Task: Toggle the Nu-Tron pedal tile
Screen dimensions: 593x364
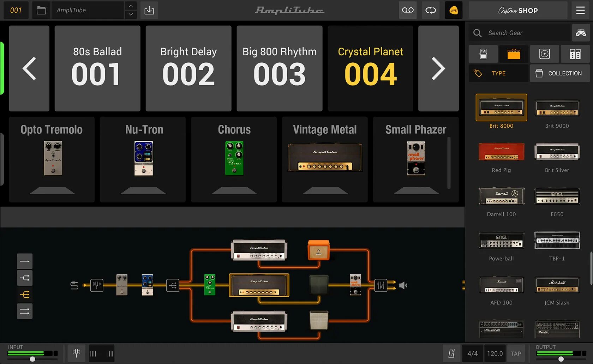Action: [x=143, y=159]
